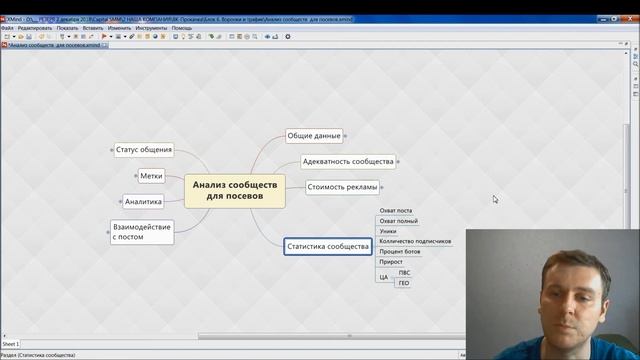Screen dimensions: 640x360
Task: Click the Прирост subtopic
Action: click(391, 262)
